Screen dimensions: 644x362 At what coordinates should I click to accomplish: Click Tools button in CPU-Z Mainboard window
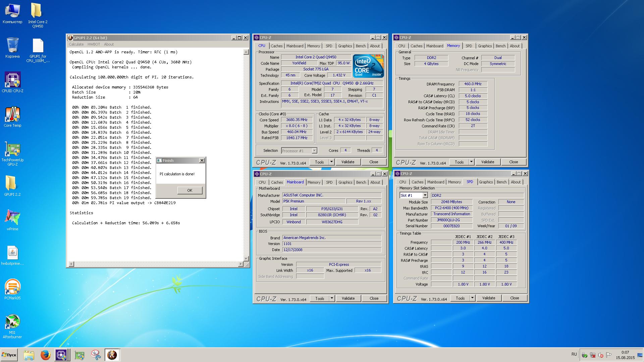point(320,298)
